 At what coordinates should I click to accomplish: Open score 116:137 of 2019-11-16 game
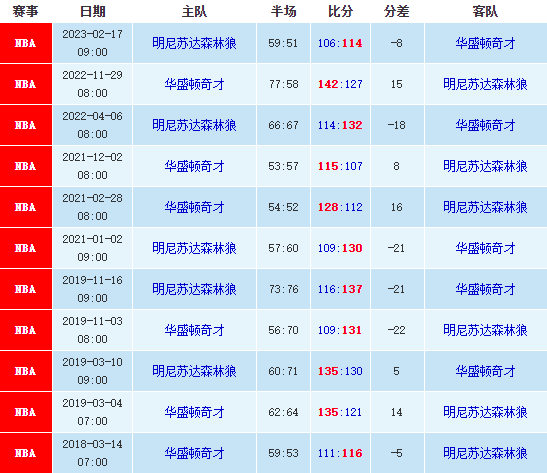pos(340,289)
